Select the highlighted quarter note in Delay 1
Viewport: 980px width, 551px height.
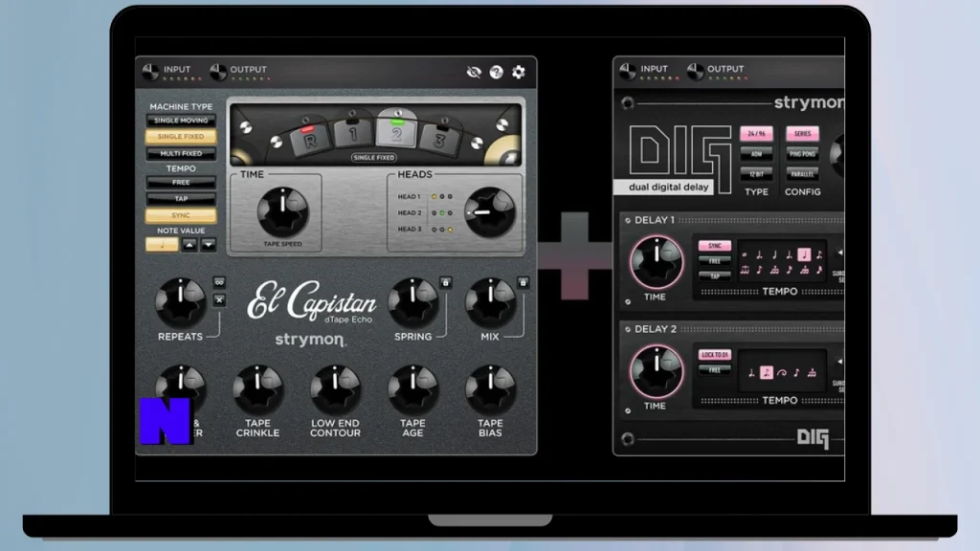[804, 254]
